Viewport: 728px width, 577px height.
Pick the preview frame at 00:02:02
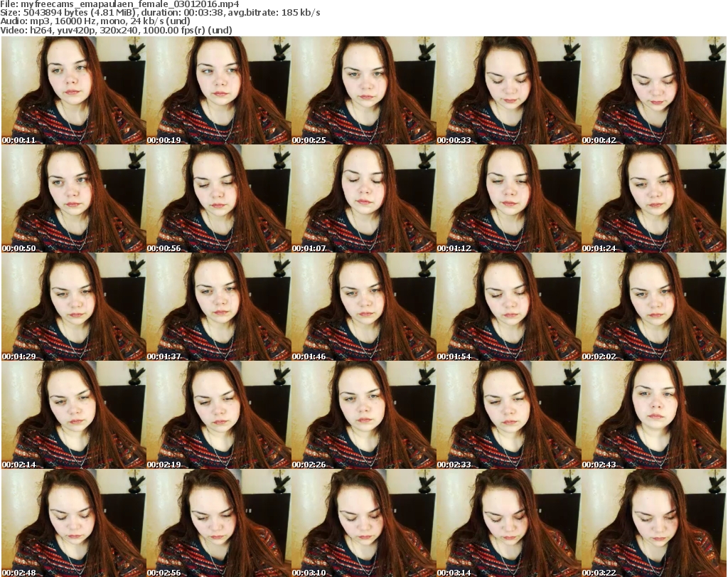(x=654, y=307)
